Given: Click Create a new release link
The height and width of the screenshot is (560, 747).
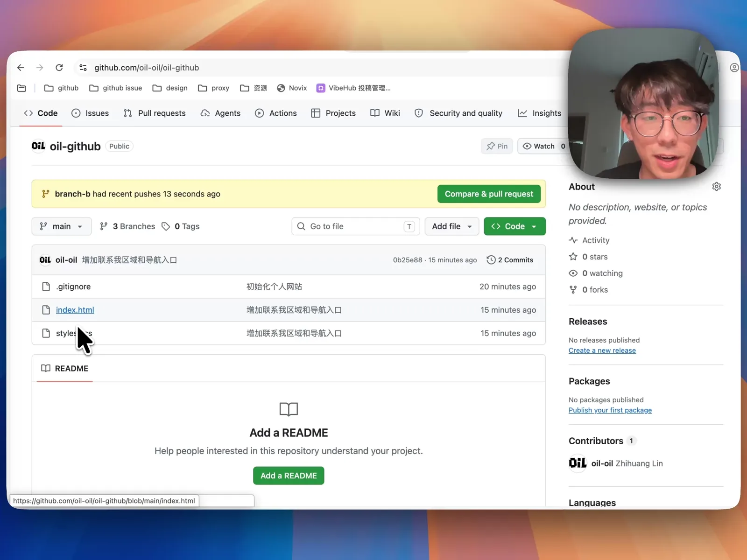Looking at the screenshot, I should click(x=602, y=350).
